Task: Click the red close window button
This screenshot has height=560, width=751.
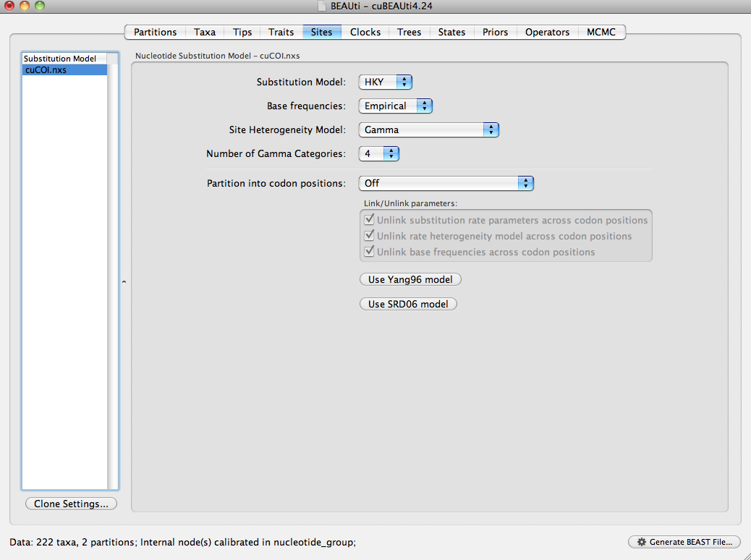Action: tap(9, 6)
